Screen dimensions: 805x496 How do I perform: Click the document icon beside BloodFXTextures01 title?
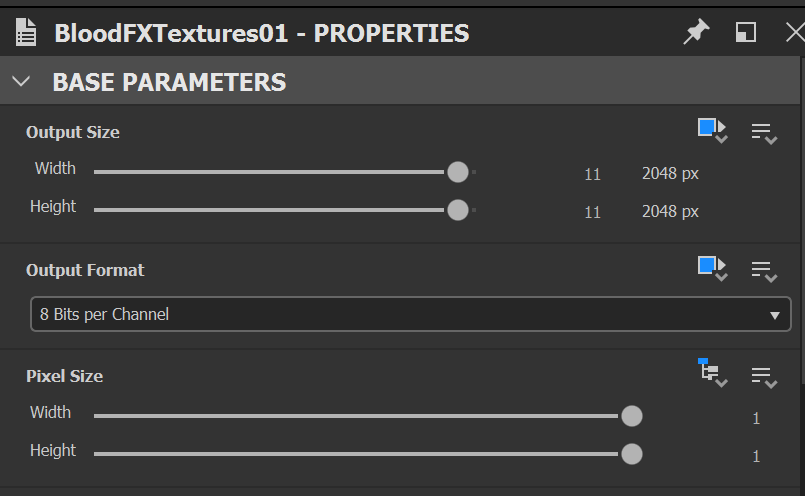(x=26, y=33)
